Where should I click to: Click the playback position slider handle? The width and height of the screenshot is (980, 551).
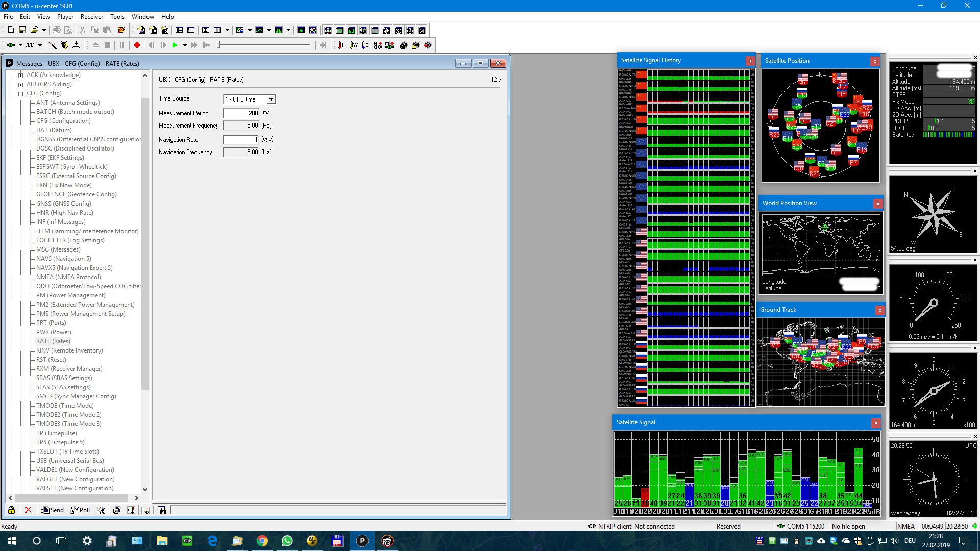tap(218, 45)
